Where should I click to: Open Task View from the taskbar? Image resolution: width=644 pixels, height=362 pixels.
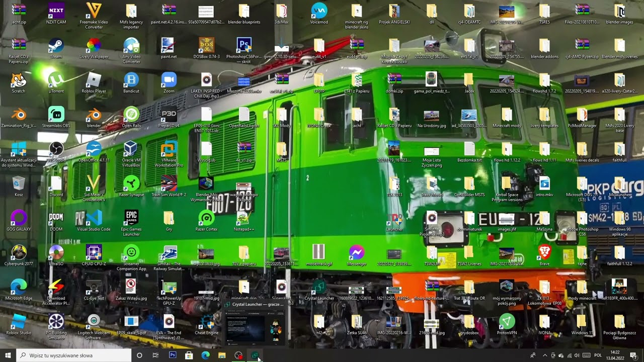155,355
